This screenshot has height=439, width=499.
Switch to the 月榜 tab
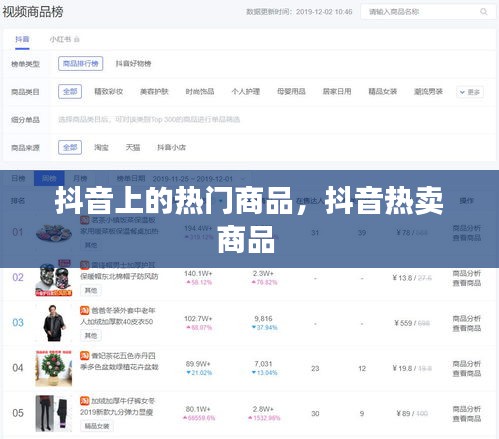tap(80, 179)
